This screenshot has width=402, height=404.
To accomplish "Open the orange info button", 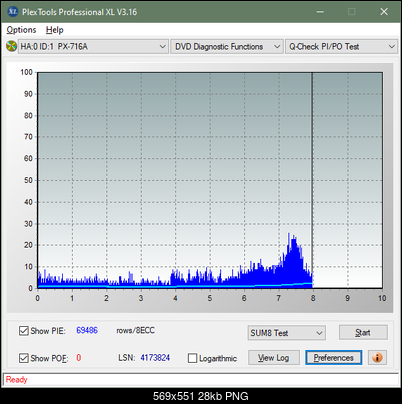I will [377, 358].
